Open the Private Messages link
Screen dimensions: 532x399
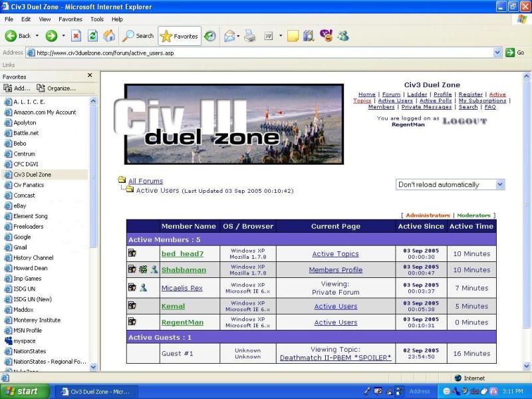pos(426,107)
